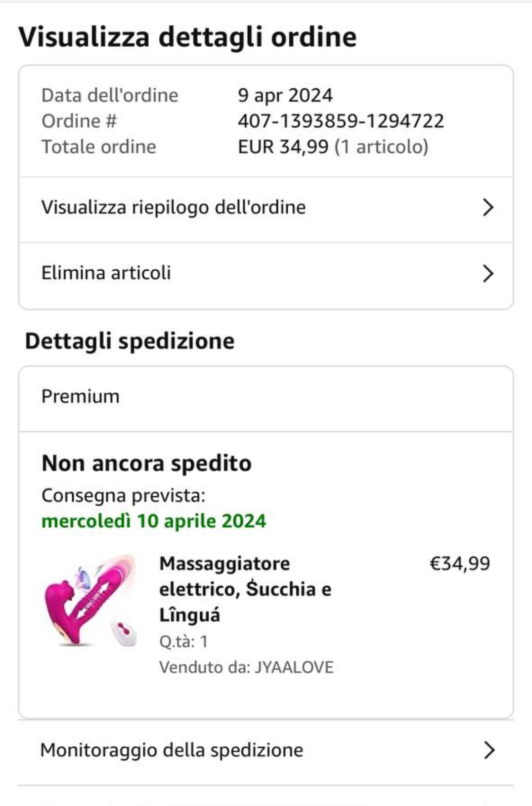Select Elimina articoli text
The width and height of the screenshot is (532, 806).
tap(106, 273)
